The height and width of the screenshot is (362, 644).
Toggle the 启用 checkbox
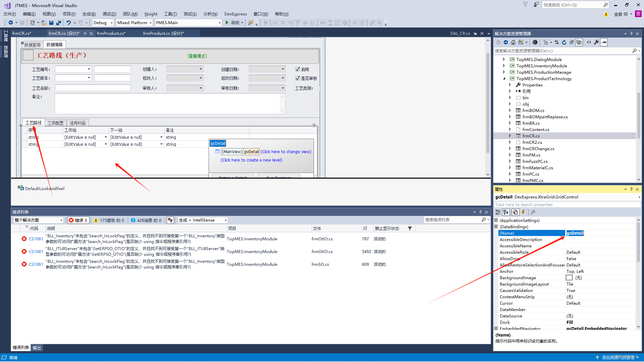click(298, 69)
